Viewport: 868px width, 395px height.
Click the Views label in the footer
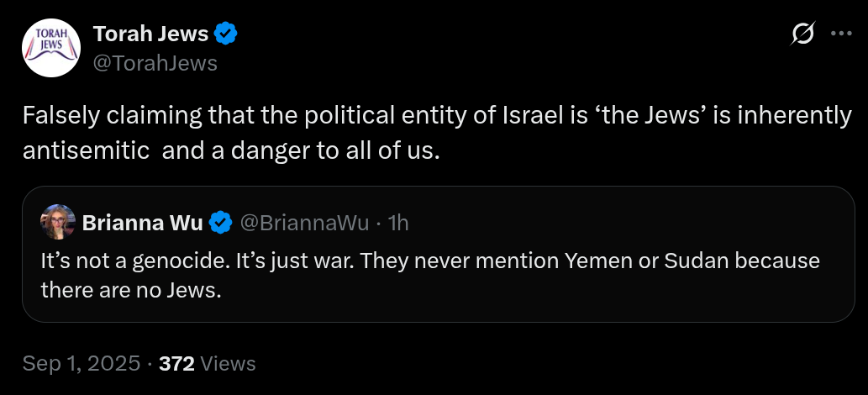[x=229, y=363]
